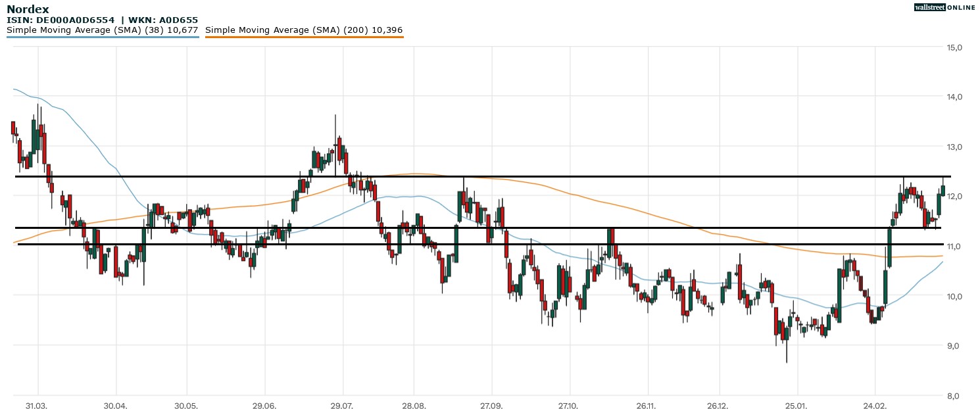Select the ISIN and WKN identifier text

click(x=102, y=20)
